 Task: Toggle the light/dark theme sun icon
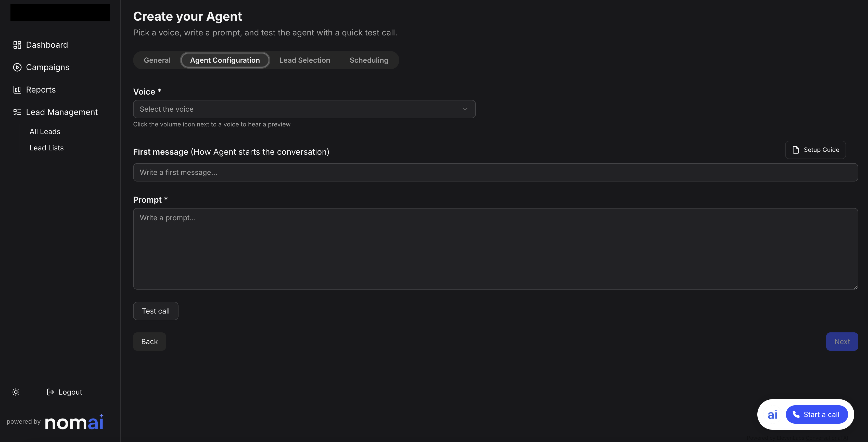click(x=16, y=392)
